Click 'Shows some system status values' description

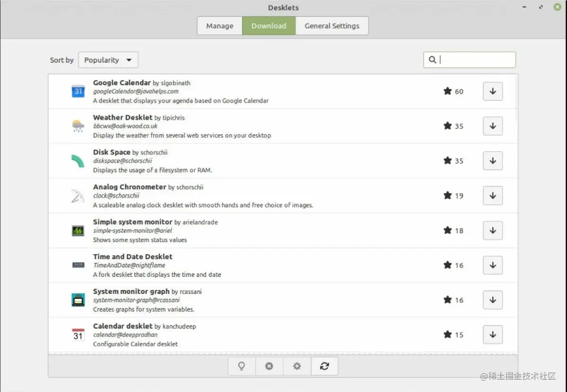point(140,240)
